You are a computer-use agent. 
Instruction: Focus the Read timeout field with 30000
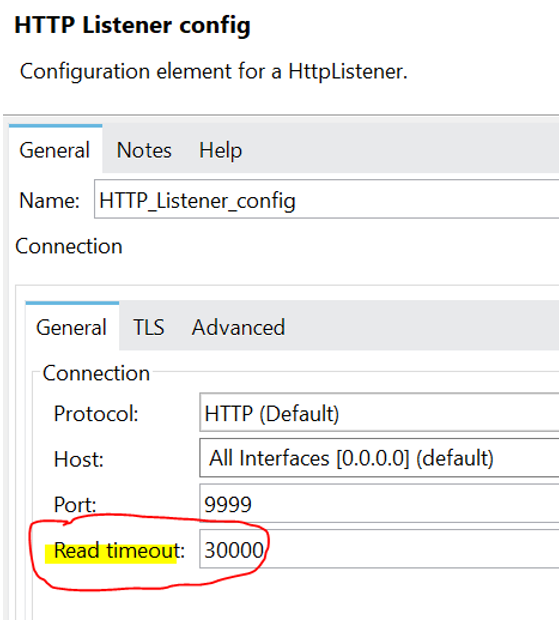click(379, 549)
